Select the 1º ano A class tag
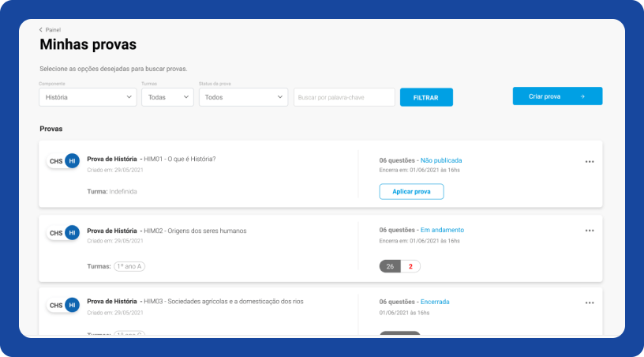The width and height of the screenshot is (644, 357). click(x=129, y=266)
